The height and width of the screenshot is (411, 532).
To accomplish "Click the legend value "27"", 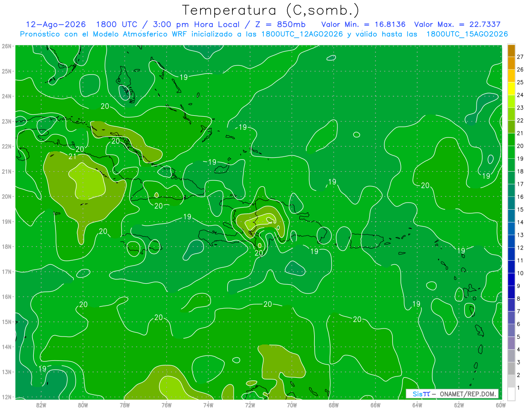I will (x=520, y=57).
